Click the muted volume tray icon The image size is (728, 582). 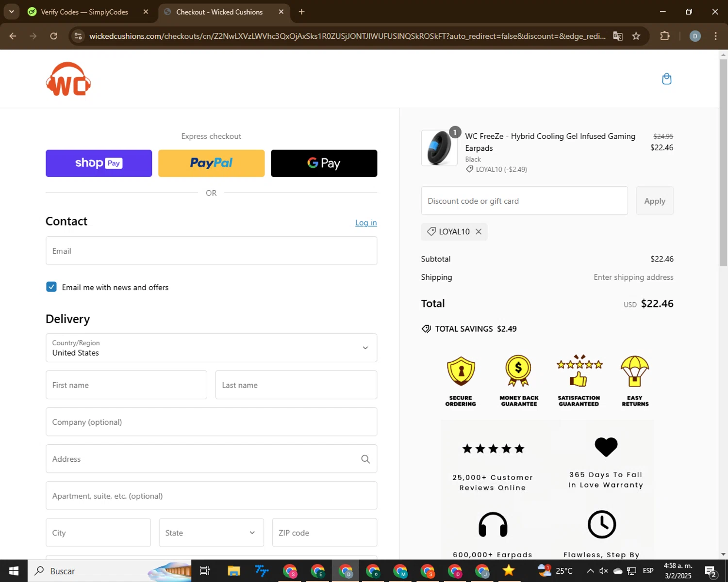click(604, 571)
